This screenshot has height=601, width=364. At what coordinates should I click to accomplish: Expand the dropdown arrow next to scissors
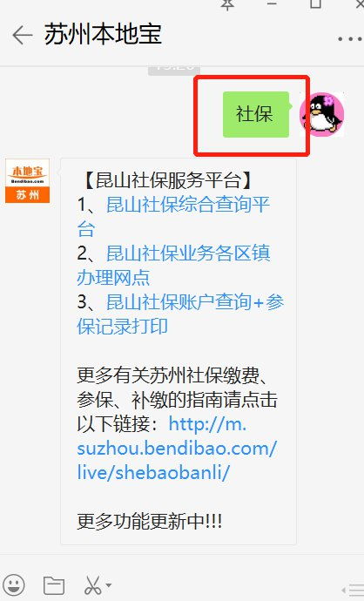(109, 585)
